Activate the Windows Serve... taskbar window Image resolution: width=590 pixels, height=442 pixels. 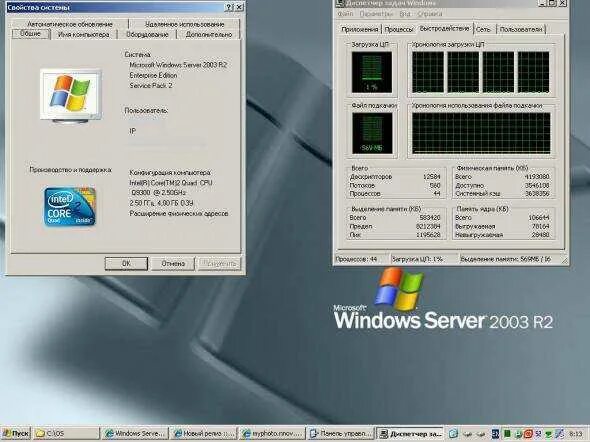click(135, 434)
